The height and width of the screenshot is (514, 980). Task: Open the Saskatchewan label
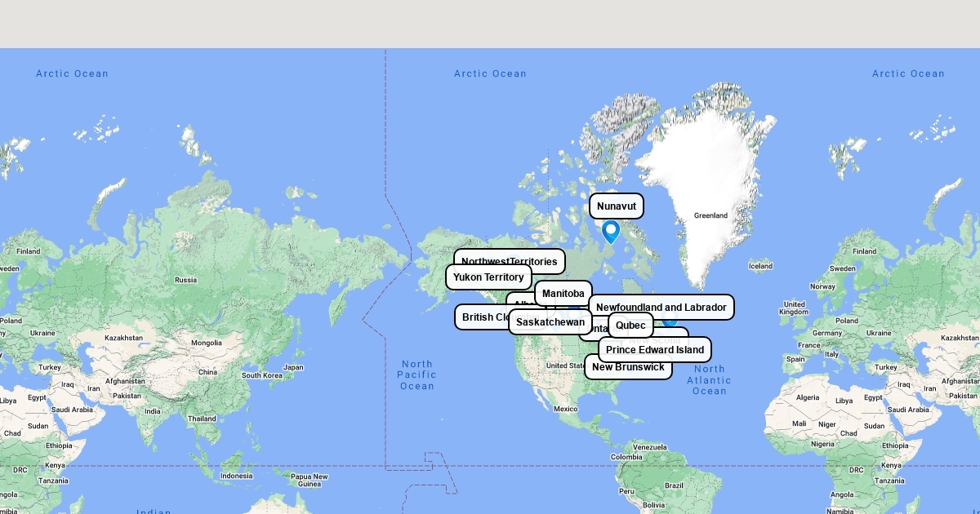[550, 322]
